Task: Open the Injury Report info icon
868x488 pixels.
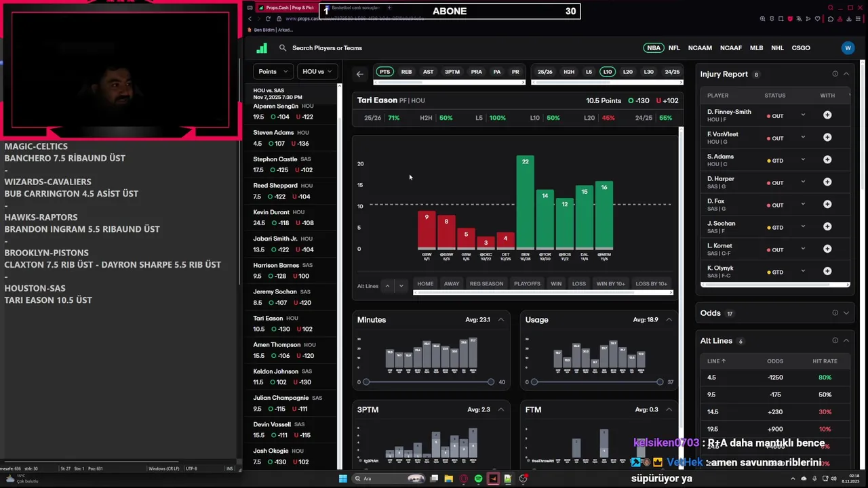Action: tap(835, 74)
